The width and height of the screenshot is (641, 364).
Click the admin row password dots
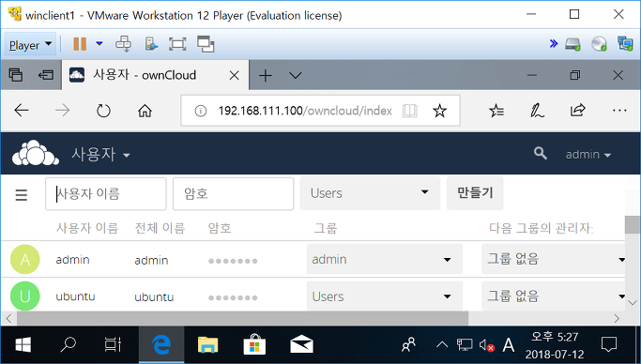click(x=233, y=261)
